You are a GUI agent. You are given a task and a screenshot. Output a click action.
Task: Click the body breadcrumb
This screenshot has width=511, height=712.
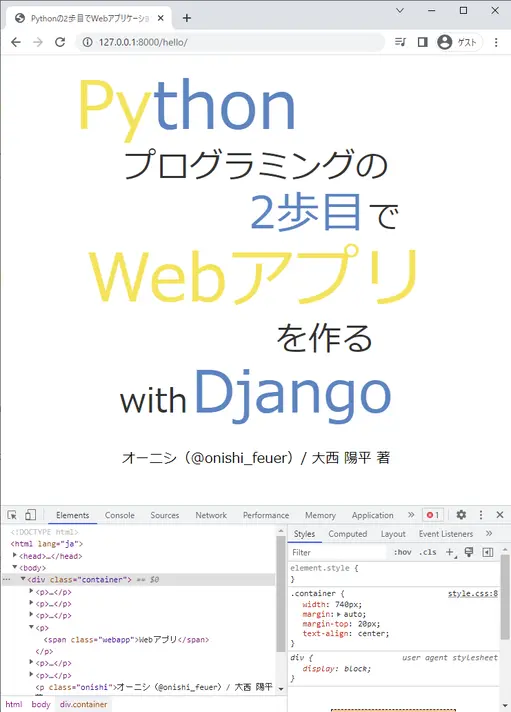pos(41,704)
